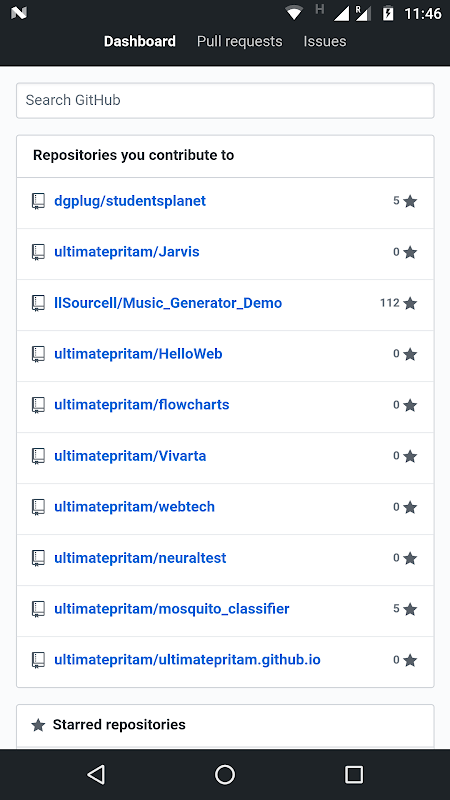Tap the star icon next to Music_Generator_Demo
This screenshot has width=450, height=800.
point(410,303)
